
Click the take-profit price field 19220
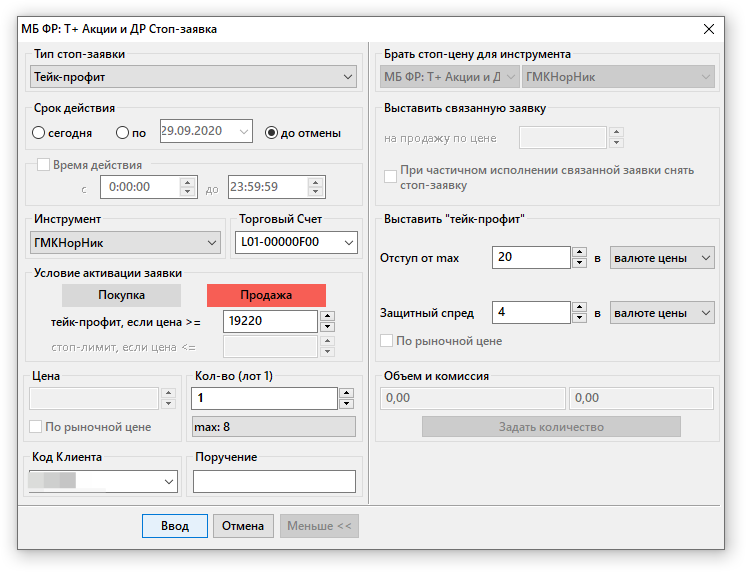pyautogui.click(x=270, y=321)
